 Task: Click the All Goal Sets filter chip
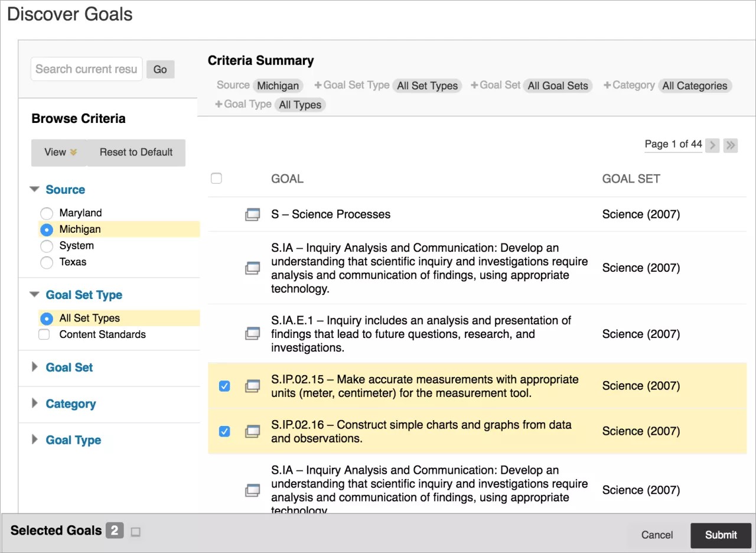tap(558, 85)
